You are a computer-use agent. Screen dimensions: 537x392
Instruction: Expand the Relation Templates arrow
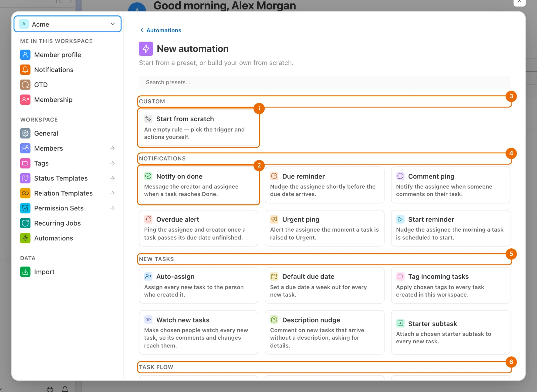point(112,193)
